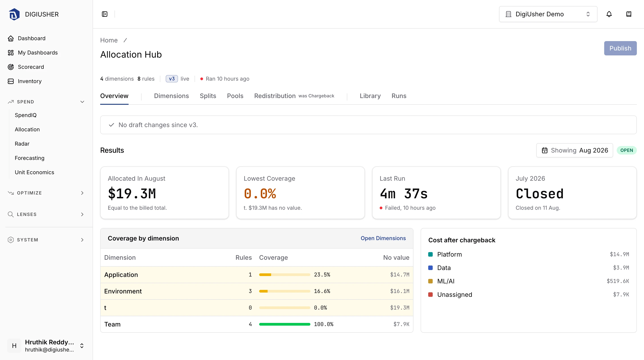Click the v3 version badge

pos(172,79)
